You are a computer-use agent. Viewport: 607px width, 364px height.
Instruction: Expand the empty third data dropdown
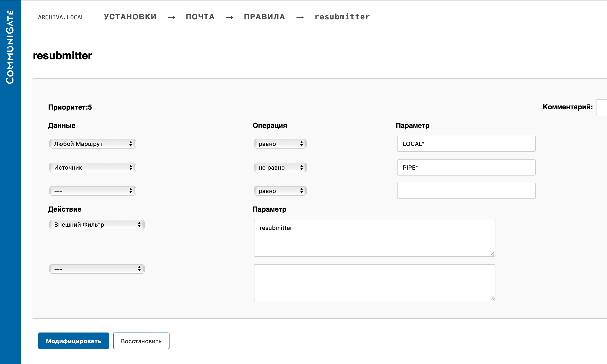(92, 191)
